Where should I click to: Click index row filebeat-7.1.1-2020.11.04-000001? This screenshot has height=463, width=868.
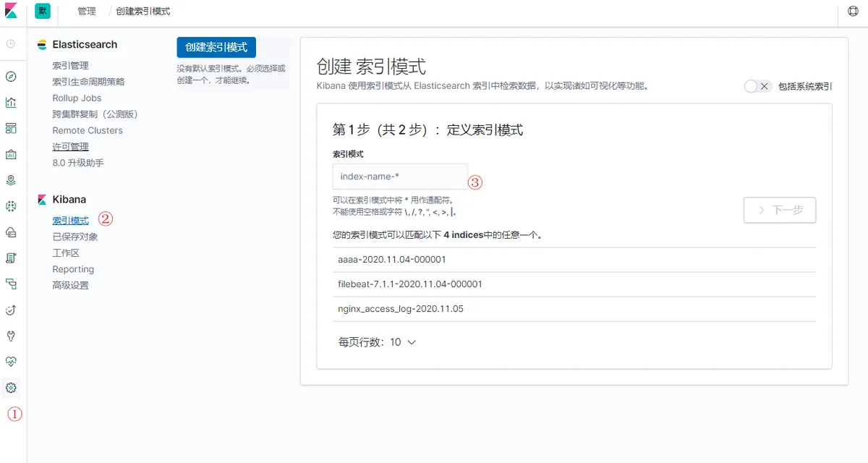coord(574,284)
